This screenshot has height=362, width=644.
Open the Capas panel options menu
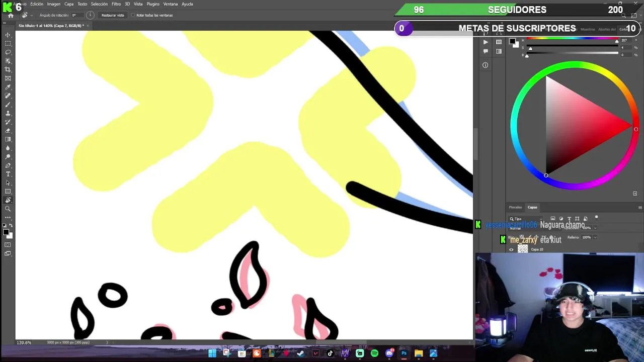tap(640, 207)
